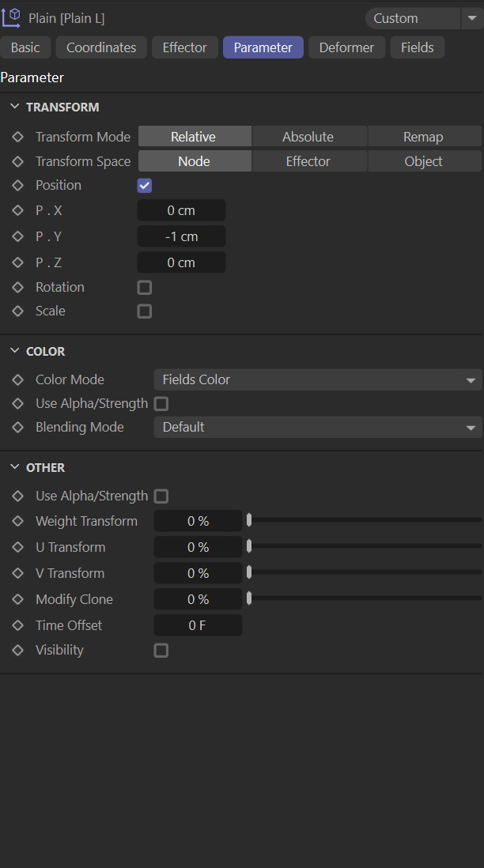Click keyframe diamond beside Transform Mode
Image resolution: width=484 pixels, height=868 pixels.
[x=18, y=137]
